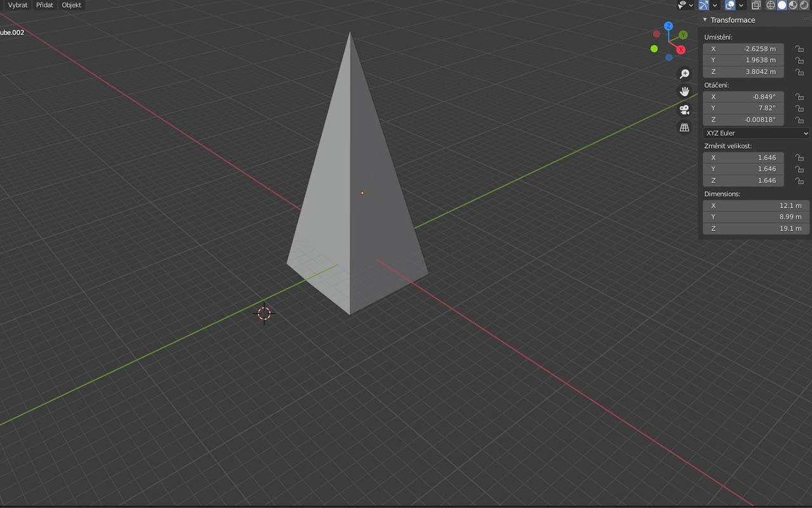
Task: Lock the Změnit velikost X value
Action: pyautogui.click(x=799, y=157)
